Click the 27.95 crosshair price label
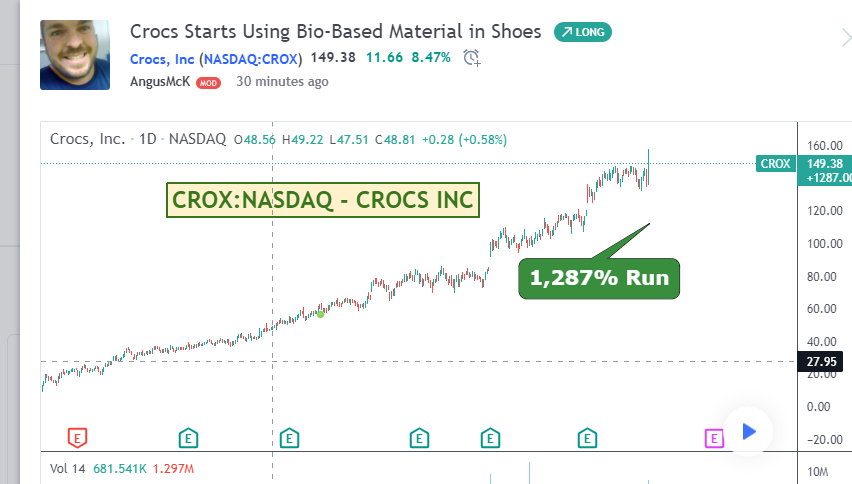 (820, 361)
